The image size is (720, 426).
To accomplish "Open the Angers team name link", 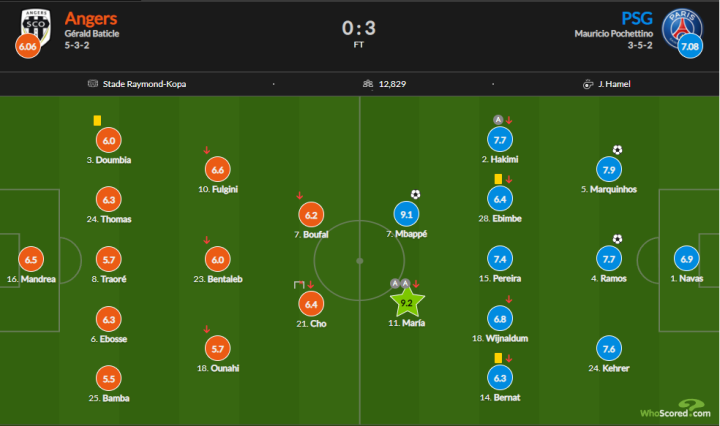I will pyautogui.click(x=91, y=18).
